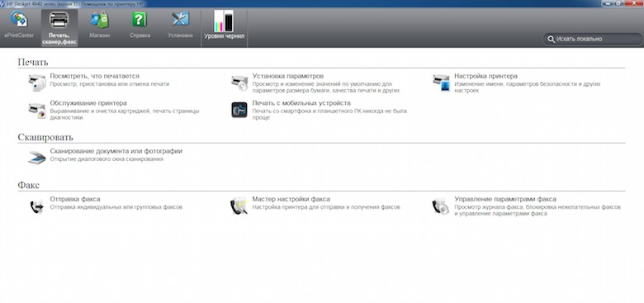Click the Управление параметрами факса icon
Screen dimensions: 644x303
(x=441, y=206)
